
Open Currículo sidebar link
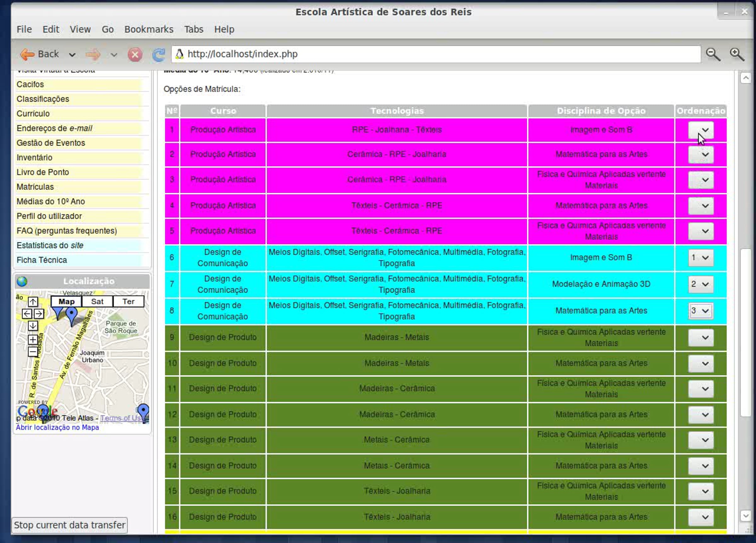click(x=33, y=114)
